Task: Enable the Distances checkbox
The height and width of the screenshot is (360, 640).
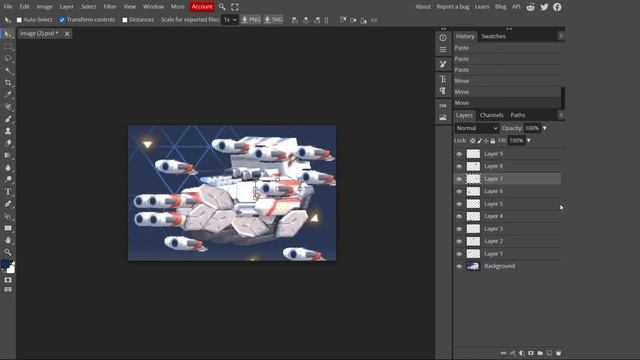Action: click(x=125, y=20)
